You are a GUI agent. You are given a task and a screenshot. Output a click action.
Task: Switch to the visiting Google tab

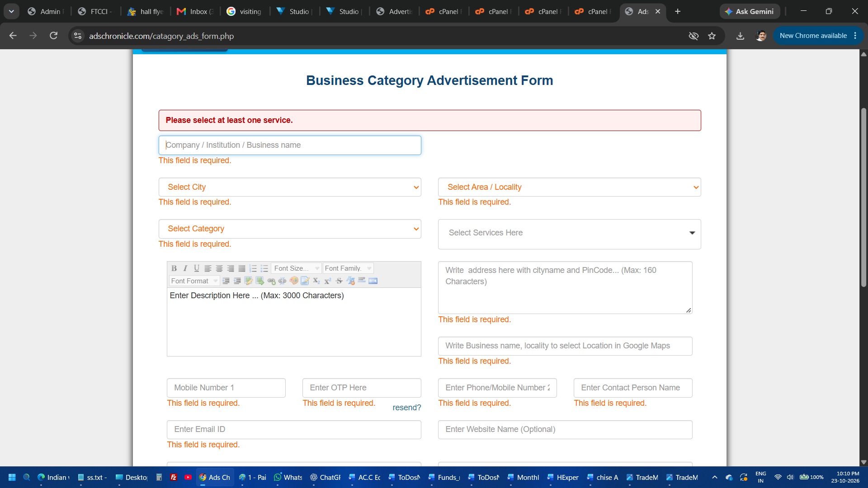[245, 12]
